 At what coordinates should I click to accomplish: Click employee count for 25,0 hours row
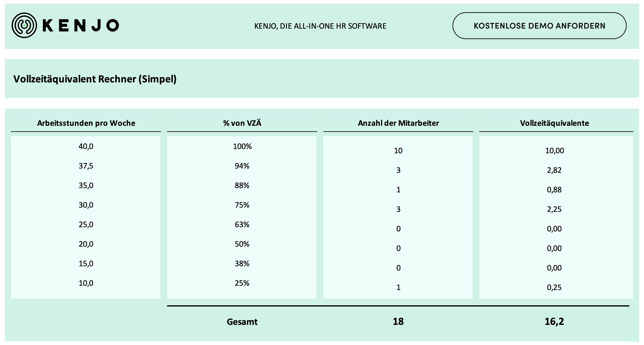click(398, 229)
